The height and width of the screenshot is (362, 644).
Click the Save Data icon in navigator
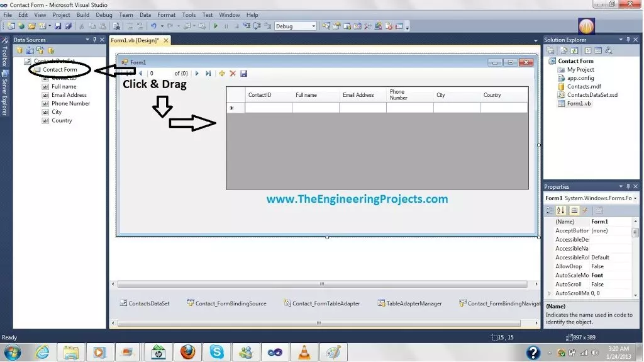click(244, 74)
